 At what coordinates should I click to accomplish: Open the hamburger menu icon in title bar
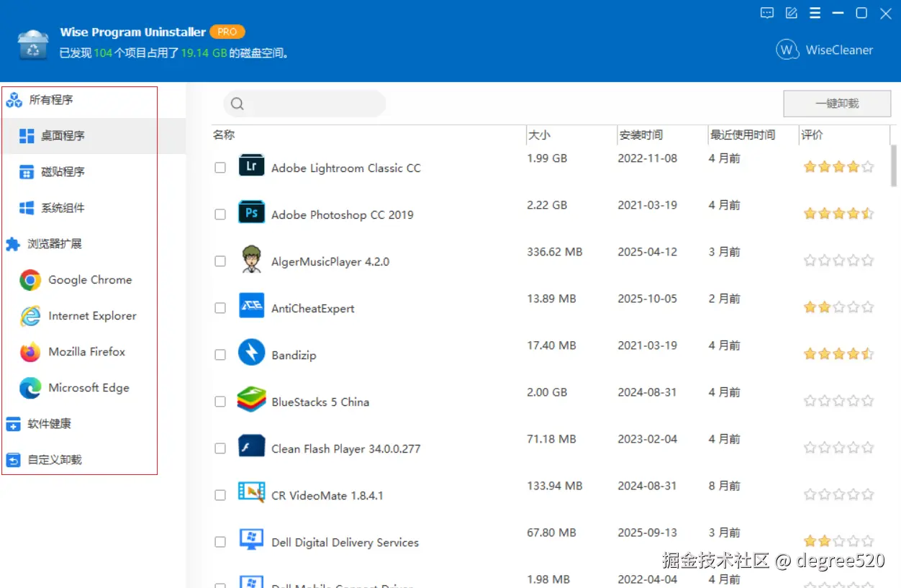815,13
